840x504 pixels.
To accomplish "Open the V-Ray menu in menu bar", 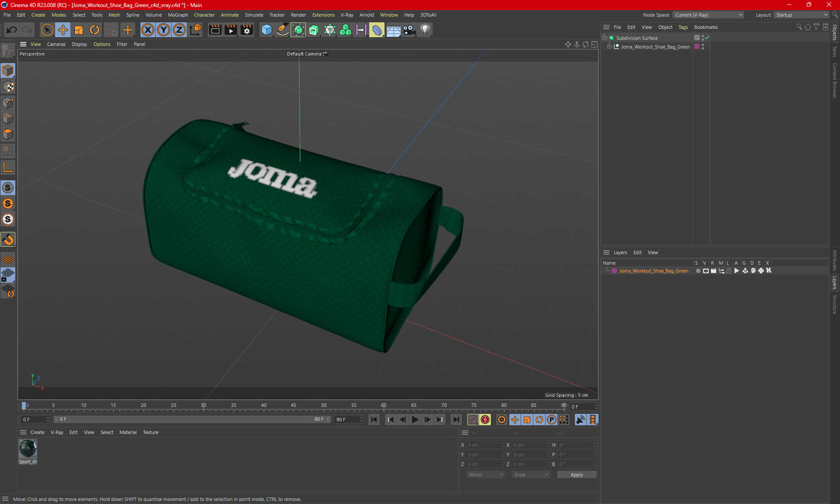I will (347, 15).
